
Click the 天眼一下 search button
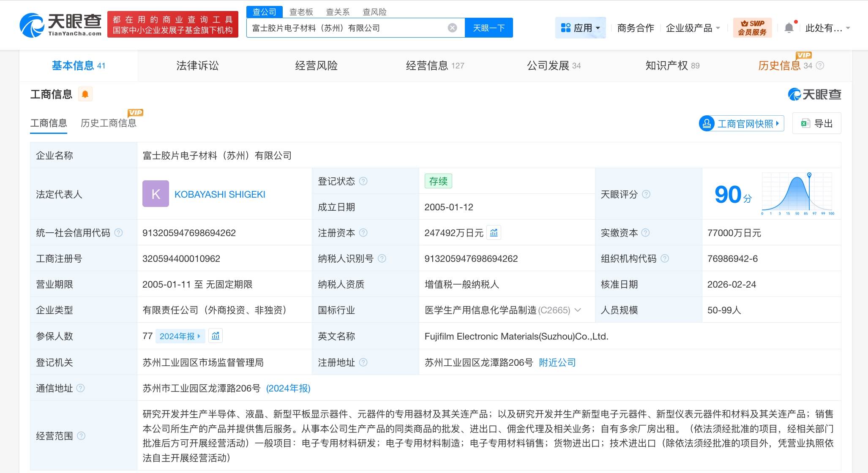point(489,28)
